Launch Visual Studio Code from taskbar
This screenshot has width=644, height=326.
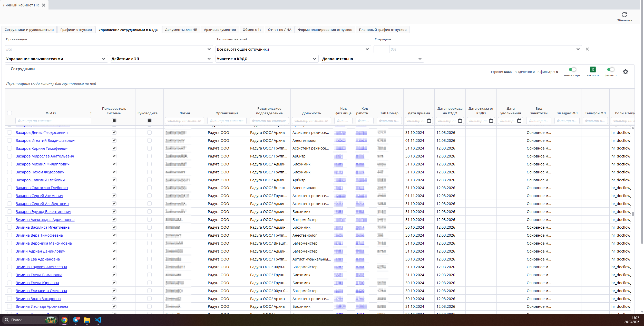98,320
